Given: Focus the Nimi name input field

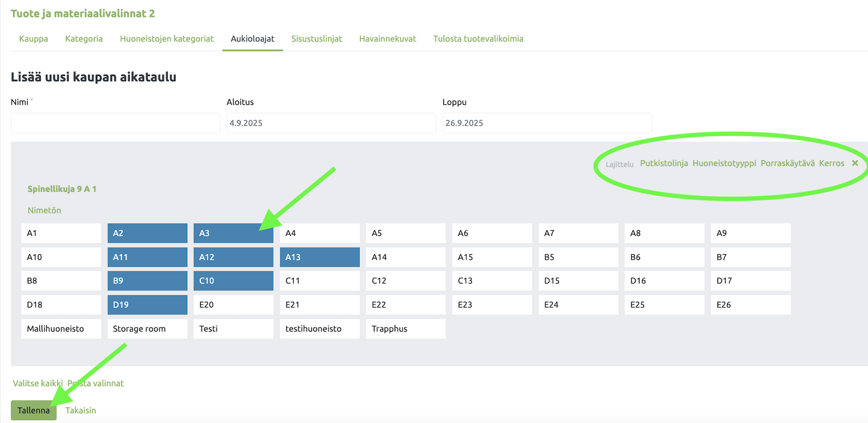Looking at the screenshot, I should (115, 123).
